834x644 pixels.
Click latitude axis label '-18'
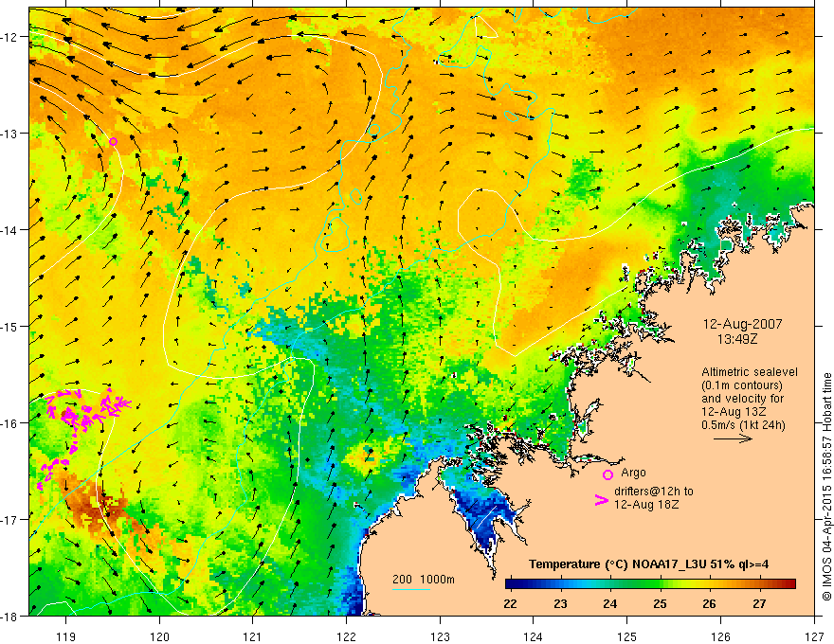coord(9,616)
